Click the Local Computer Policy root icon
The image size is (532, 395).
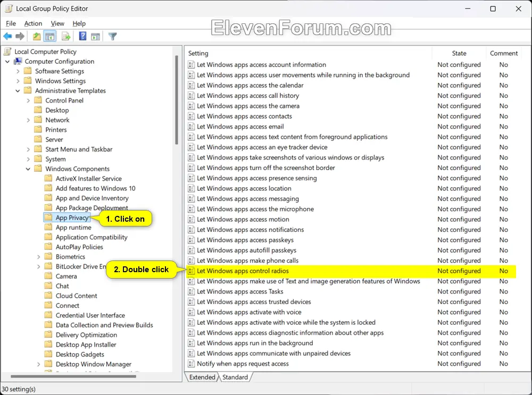[x=7, y=52]
